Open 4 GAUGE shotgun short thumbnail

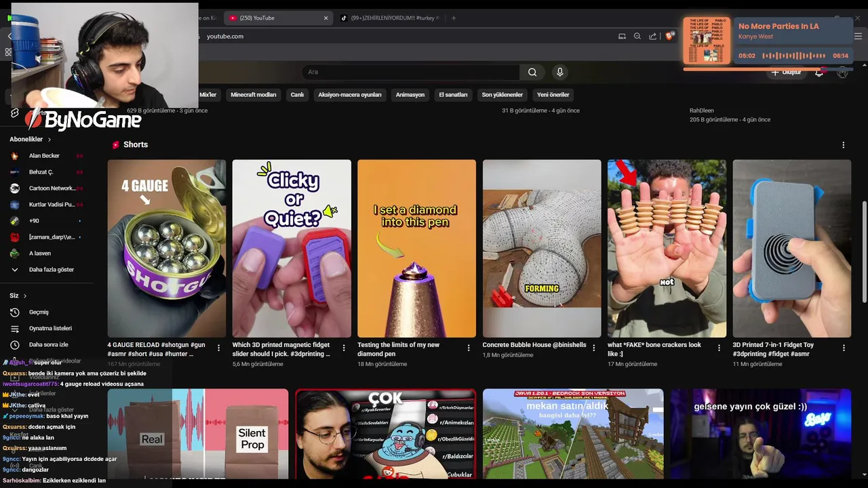[167, 249]
